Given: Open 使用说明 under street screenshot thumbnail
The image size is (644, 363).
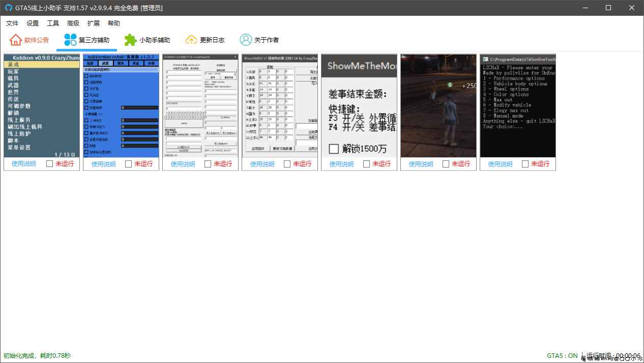Looking at the screenshot, I should pyautogui.click(x=421, y=164).
